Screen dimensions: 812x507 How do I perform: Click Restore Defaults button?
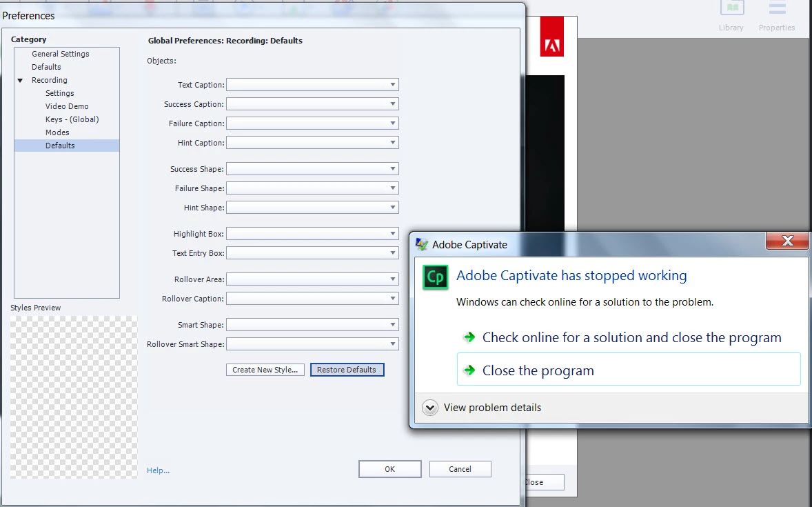tap(347, 370)
